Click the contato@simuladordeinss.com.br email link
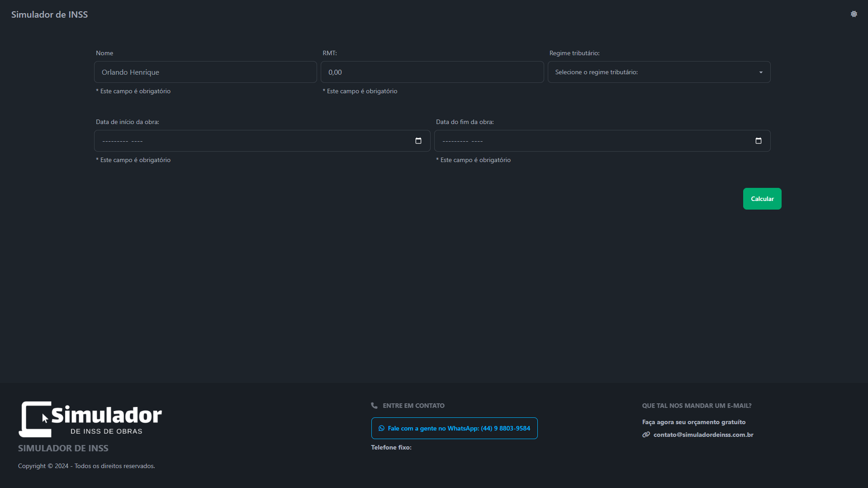Screen dimensions: 868x488 point(703,435)
